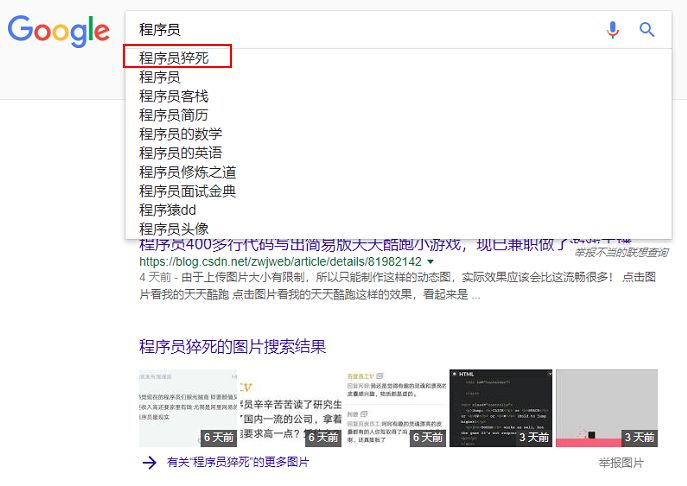Select suggestion 程序员面试金典
Screen dimensions: 687x486
click(188, 191)
